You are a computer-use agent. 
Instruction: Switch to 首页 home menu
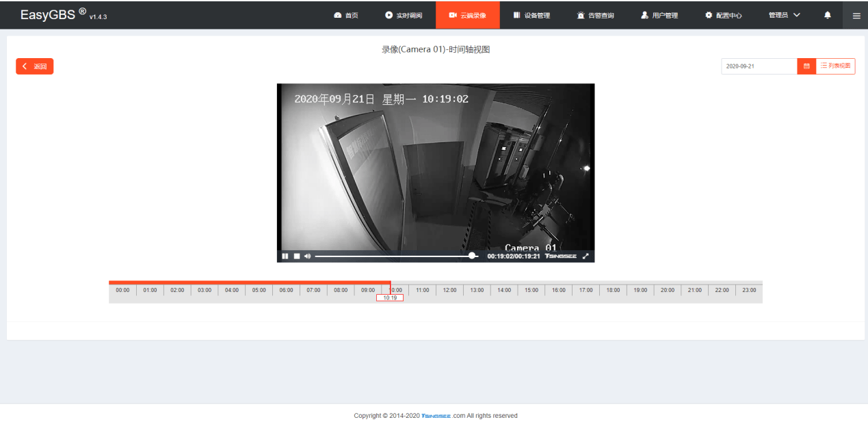click(x=345, y=14)
